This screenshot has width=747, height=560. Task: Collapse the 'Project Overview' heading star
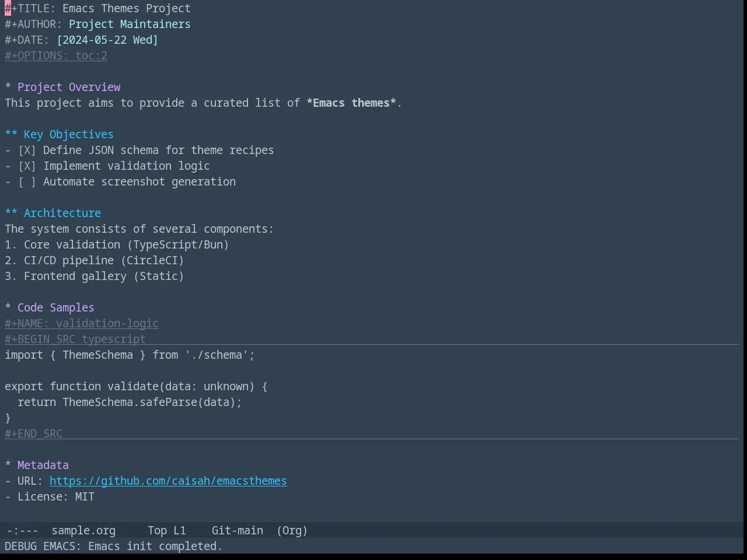[x=8, y=87]
